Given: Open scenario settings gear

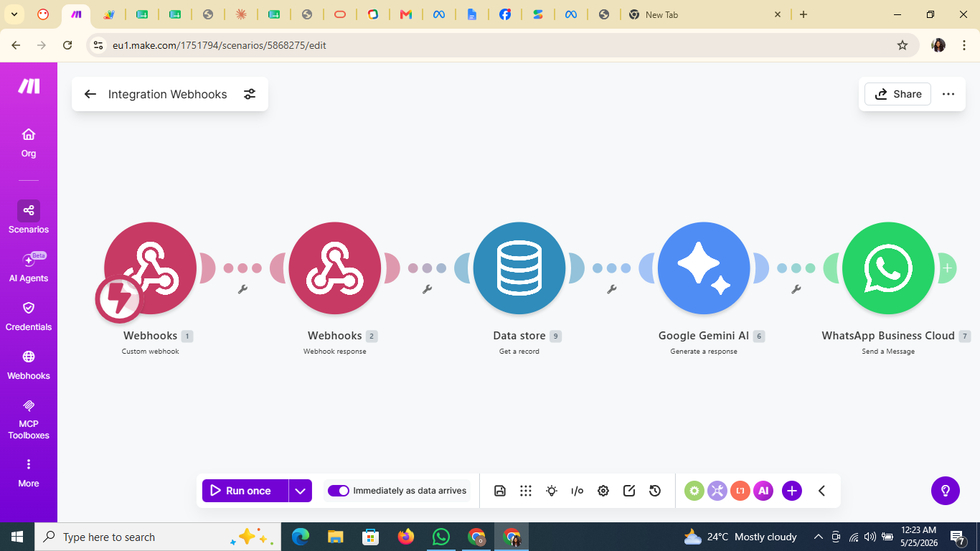Looking at the screenshot, I should [x=603, y=491].
